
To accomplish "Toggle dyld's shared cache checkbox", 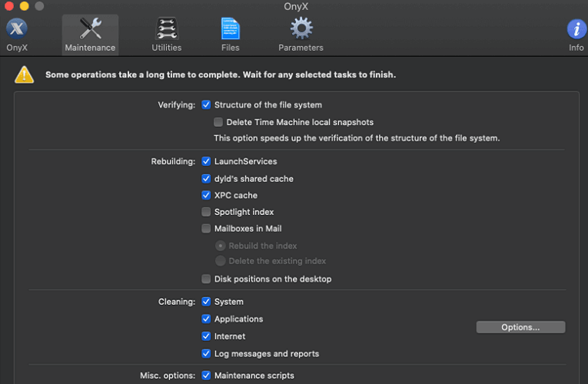I will (206, 178).
